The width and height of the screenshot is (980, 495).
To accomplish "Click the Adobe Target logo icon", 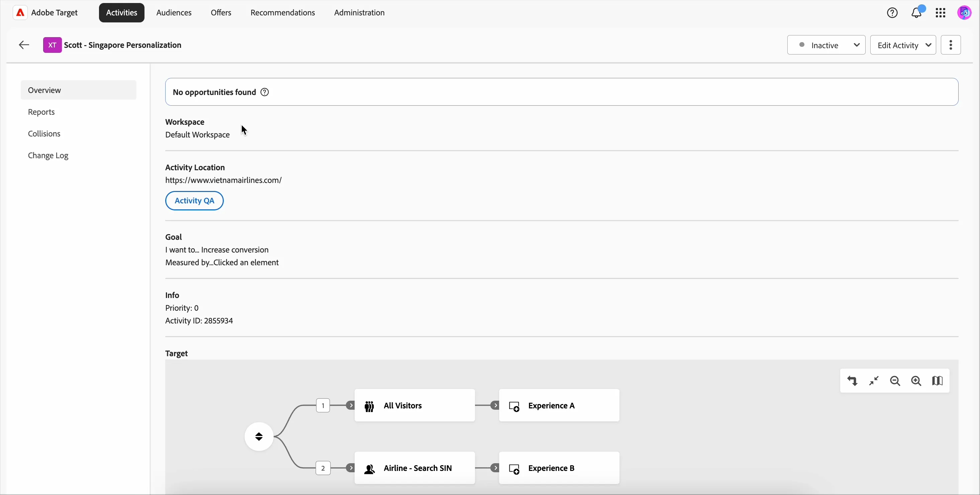I will 20,13.
